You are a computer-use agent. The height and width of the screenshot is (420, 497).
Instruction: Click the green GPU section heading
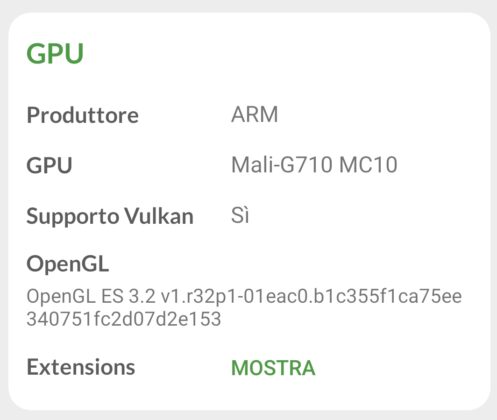(x=55, y=54)
